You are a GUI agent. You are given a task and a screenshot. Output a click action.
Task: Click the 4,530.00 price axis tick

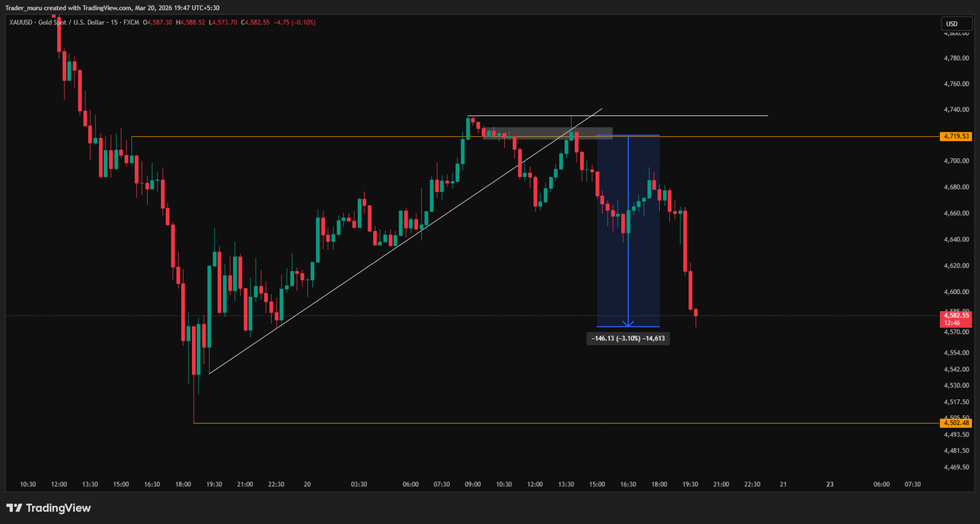[x=955, y=384]
